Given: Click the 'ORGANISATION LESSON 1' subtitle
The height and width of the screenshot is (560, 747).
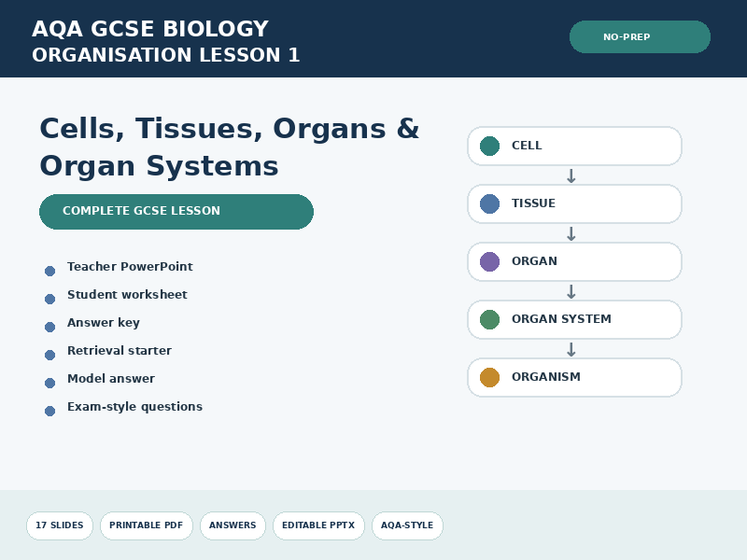Looking at the screenshot, I should click(x=166, y=55).
